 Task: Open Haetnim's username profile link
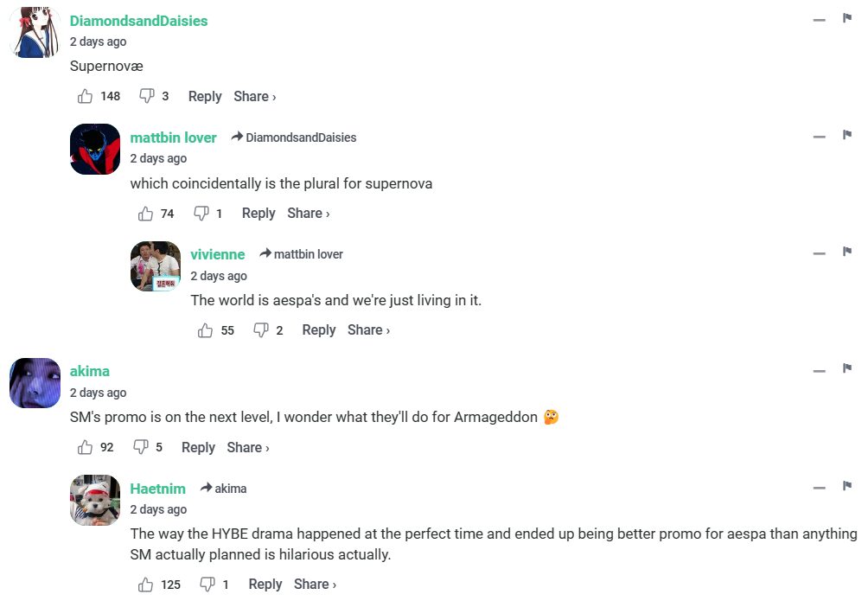coord(158,489)
